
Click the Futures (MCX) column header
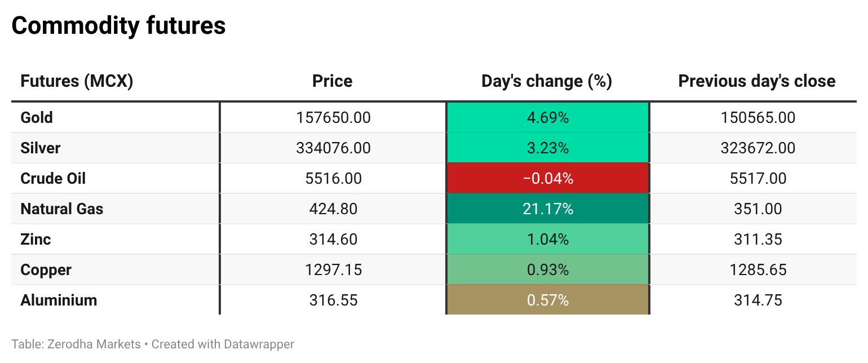coord(77,81)
